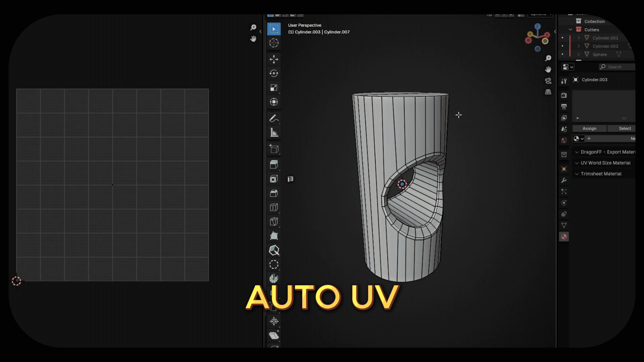Collapse the Cutters collection
644x362 pixels.
571,29
